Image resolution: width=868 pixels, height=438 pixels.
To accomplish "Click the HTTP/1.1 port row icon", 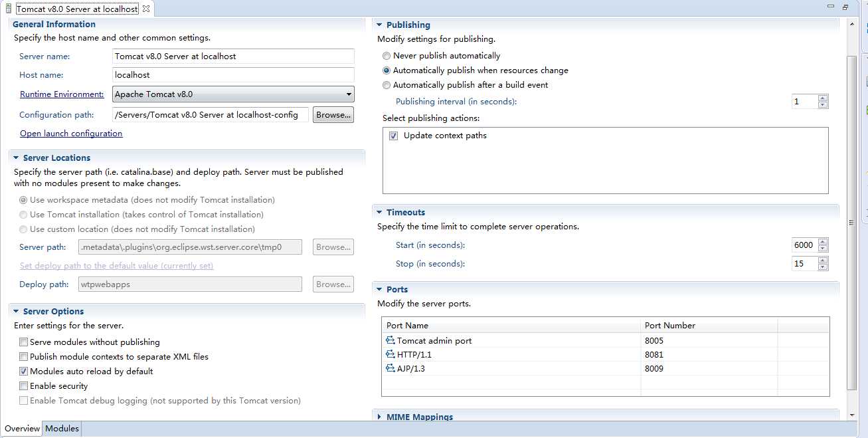I will tap(390, 354).
